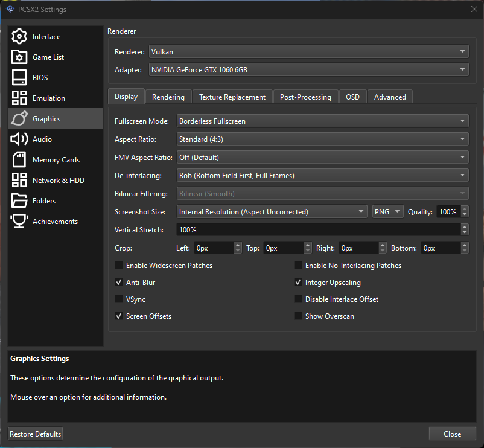Screen dimensions: 484x448
Task: Open BIOS settings via sidebar icon
Action: point(18,77)
